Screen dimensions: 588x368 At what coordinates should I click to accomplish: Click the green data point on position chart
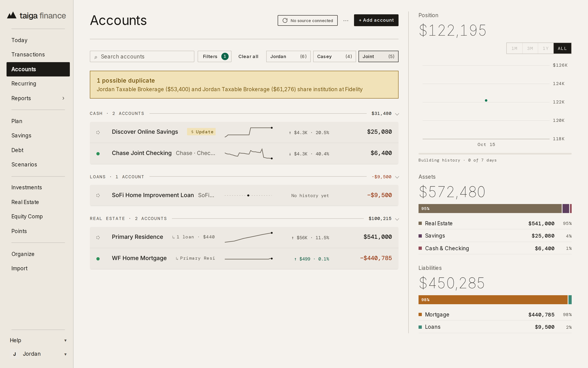[x=486, y=100]
